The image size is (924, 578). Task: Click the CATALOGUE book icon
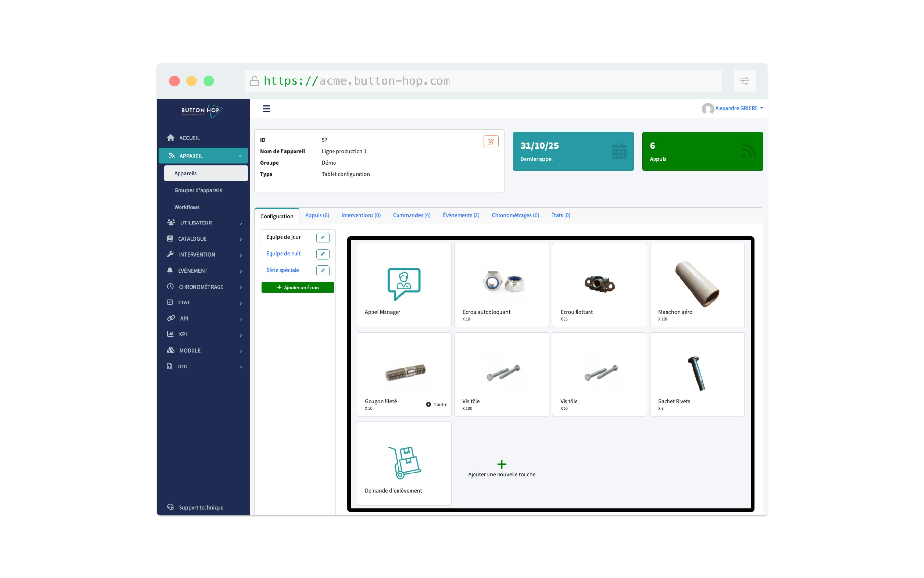pyautogui.click(x=171, y=238)
